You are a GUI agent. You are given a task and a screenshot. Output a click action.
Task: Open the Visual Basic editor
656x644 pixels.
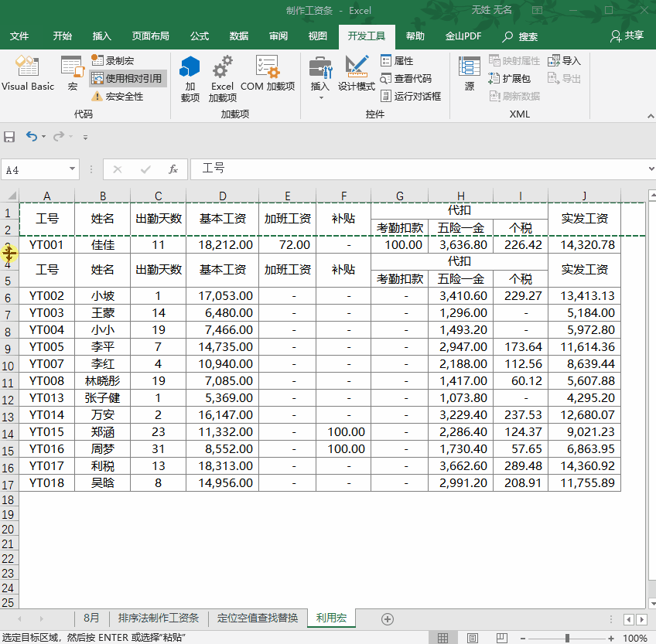28,73
